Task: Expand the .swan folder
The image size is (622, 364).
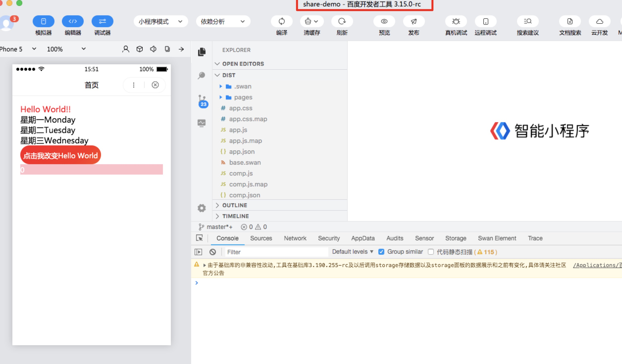Action: pyautogui.click(x=280, y=86)
